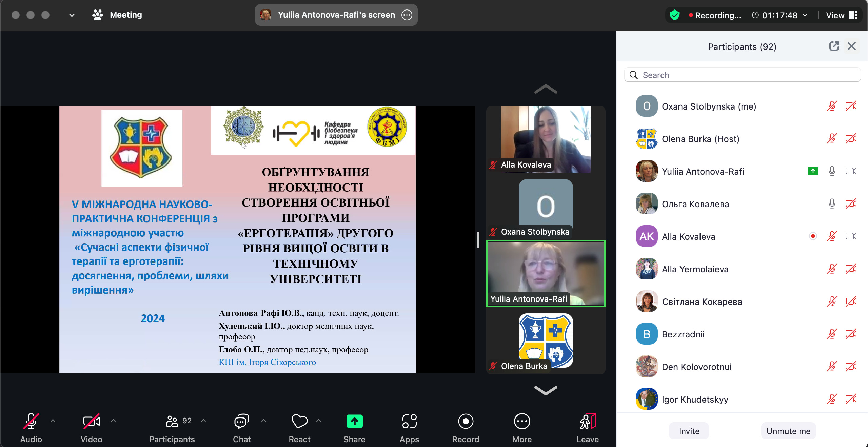The height and width of the screenshot is (447, 868).
Task: Open the React heart icon
Action: tap(299, 422)
